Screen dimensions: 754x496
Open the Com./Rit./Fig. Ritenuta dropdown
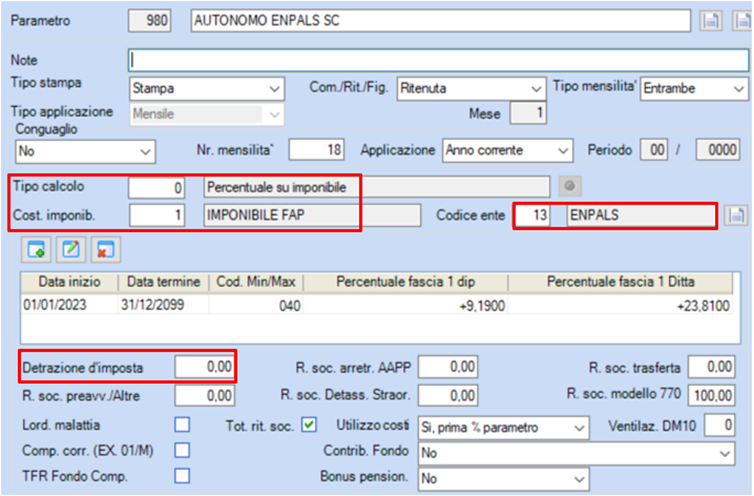coord(471,89)
